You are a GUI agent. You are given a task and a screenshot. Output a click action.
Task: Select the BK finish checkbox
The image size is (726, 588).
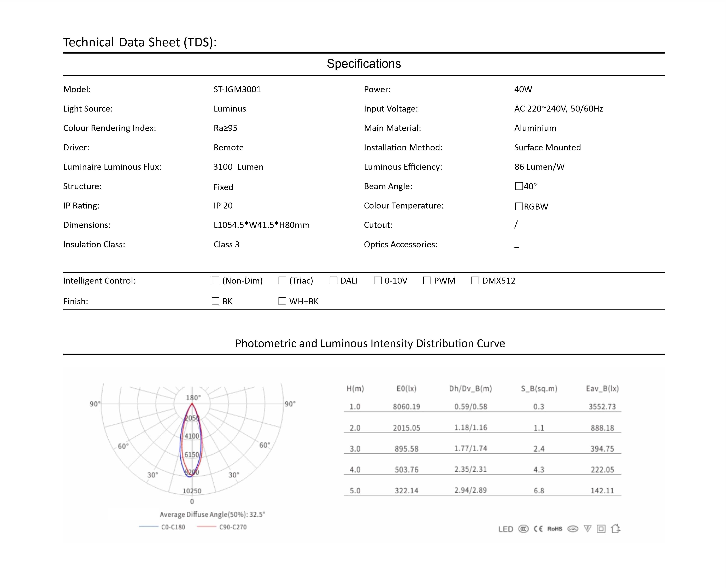point(215,301)
